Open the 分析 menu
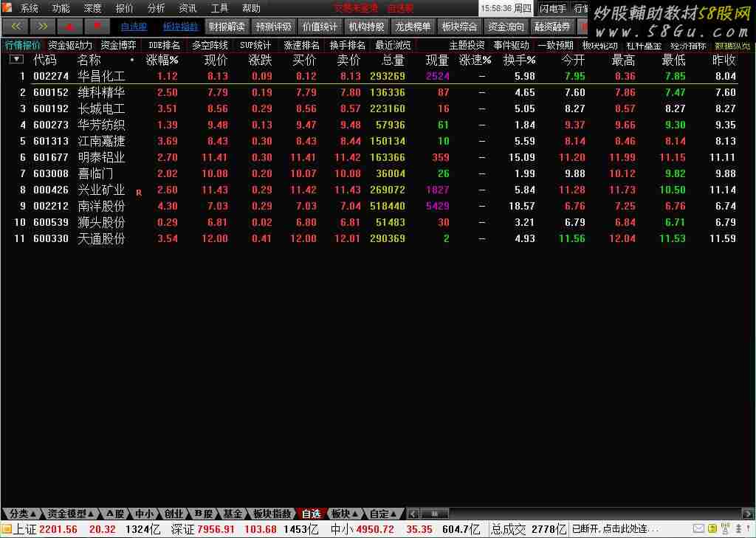This screenshot has height=538, width=756. [156, 8]
